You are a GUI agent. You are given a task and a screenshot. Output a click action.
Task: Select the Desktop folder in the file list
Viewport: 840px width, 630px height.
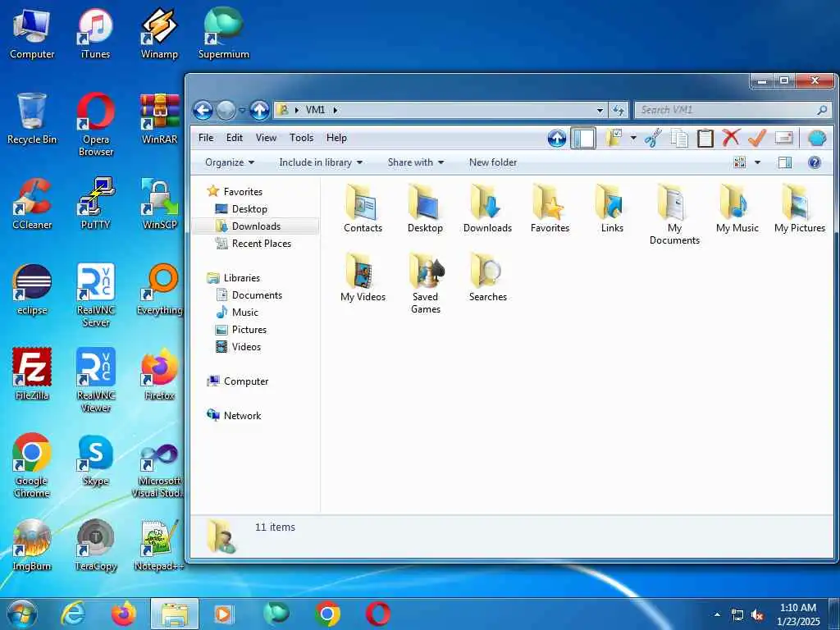(x=425, y=209)
